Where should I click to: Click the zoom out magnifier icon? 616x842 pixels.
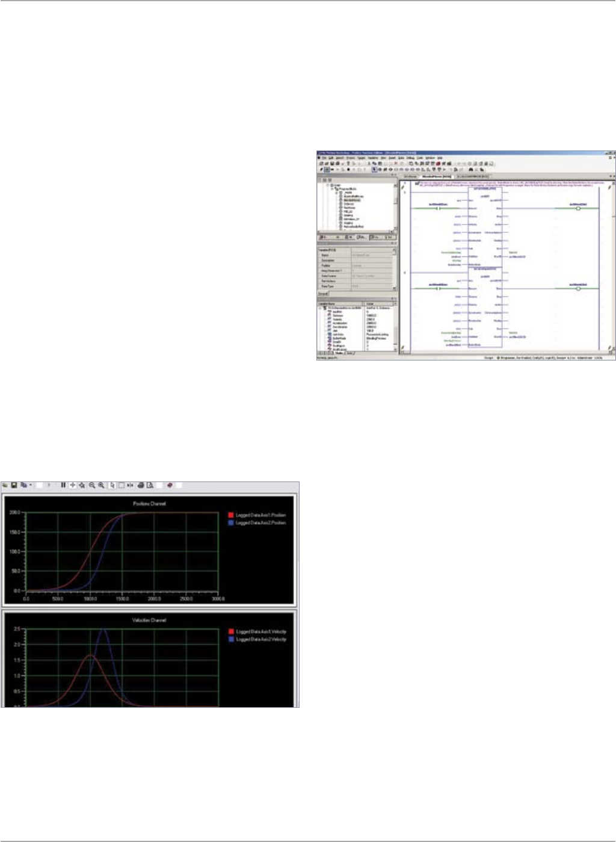click(x=92, y=485)
